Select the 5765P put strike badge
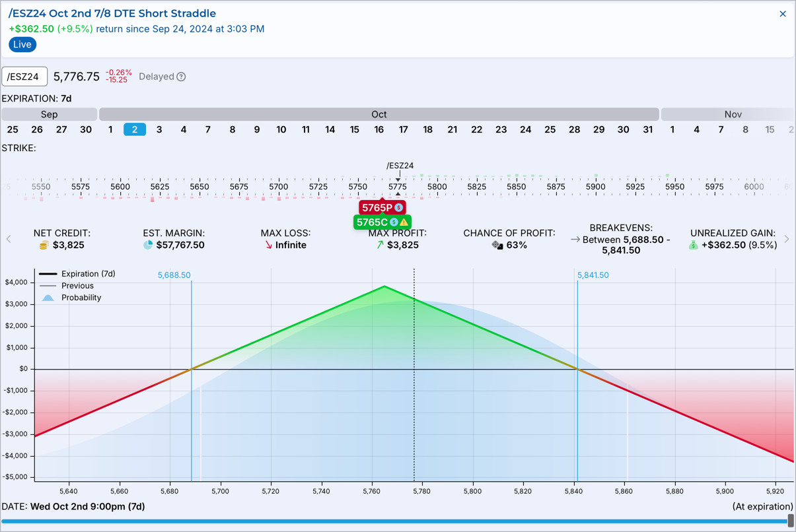796x532 pixels. tap(382, 208)
